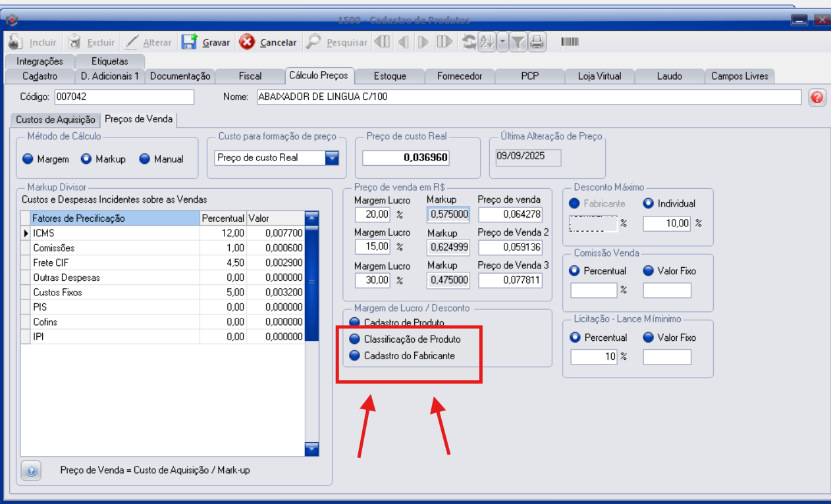Click the filter funnel icon
831x504 pixels.
[518, 42]
